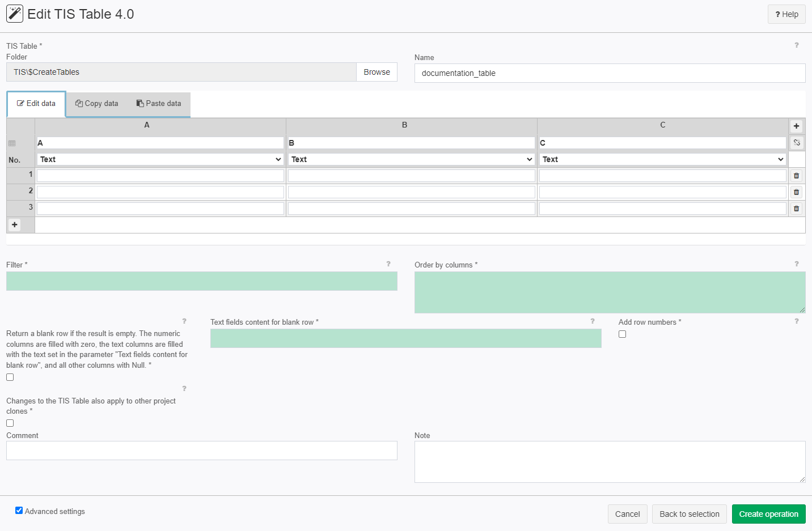Add a new column with the plus icon

(x=796, y=126)
